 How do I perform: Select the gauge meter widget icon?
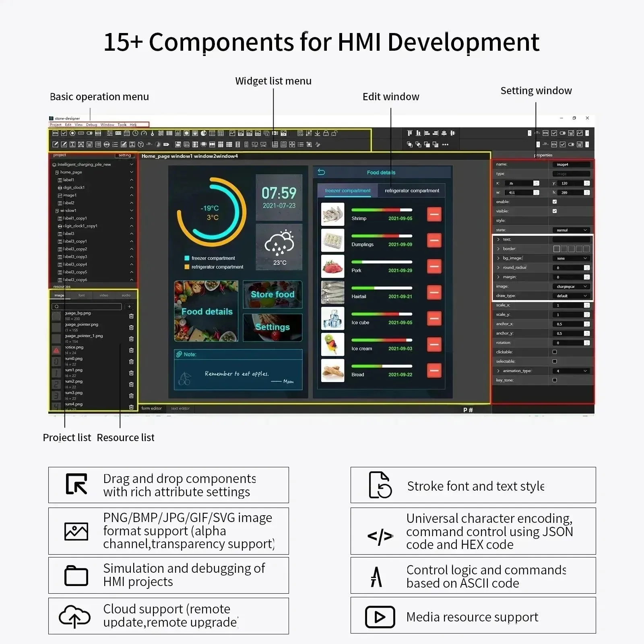[144, 133]
